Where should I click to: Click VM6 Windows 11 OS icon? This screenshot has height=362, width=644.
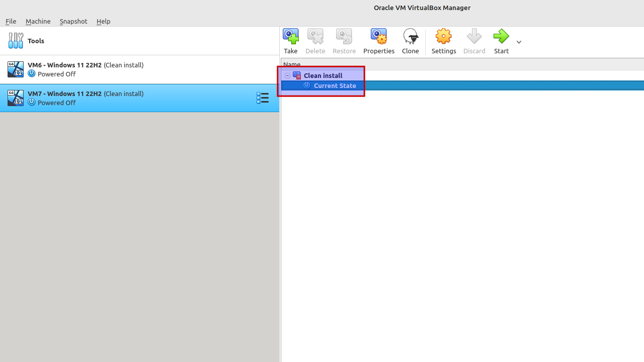tap(16, 69)
